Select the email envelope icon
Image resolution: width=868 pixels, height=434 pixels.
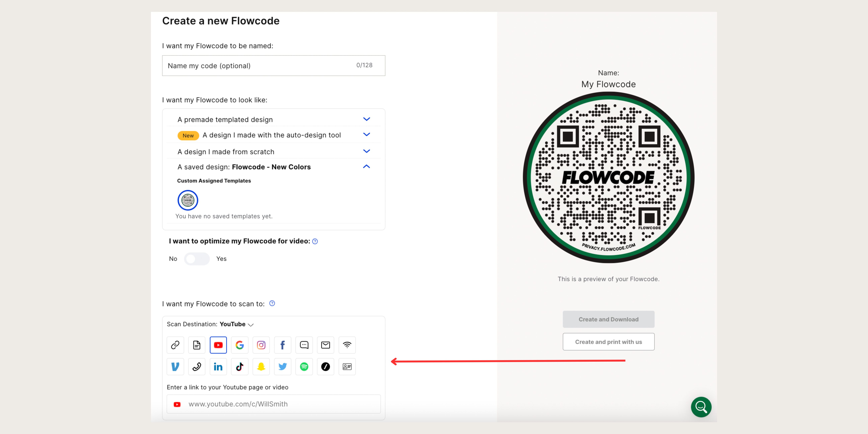325,345
